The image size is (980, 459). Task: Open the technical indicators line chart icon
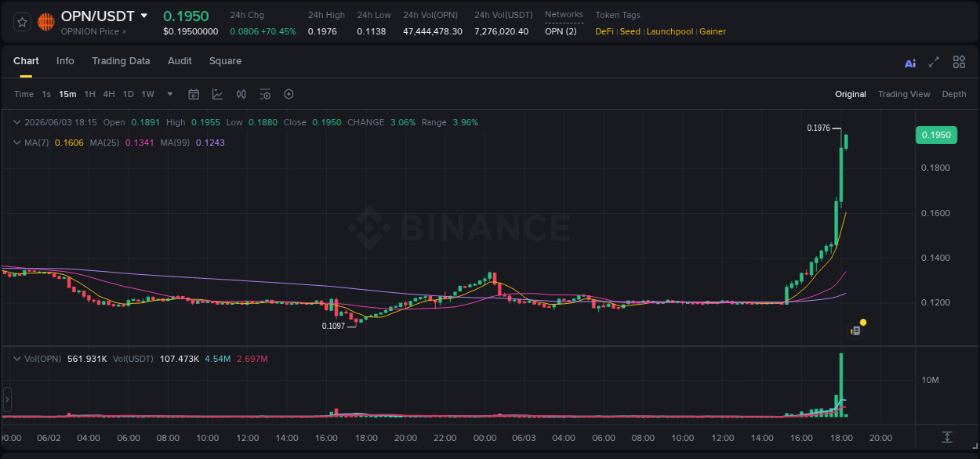[x=217, y=94]
